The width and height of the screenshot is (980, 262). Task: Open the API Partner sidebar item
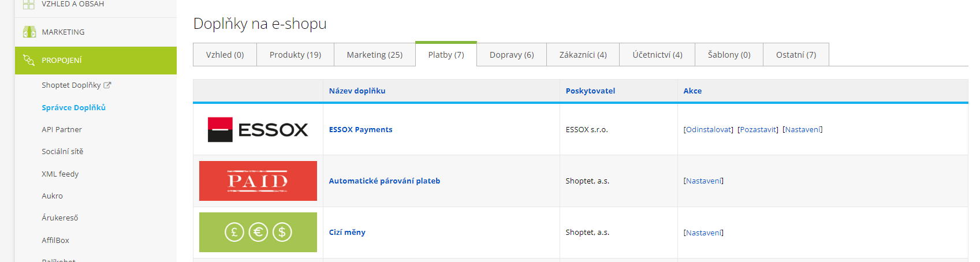[x=62, y=129]
